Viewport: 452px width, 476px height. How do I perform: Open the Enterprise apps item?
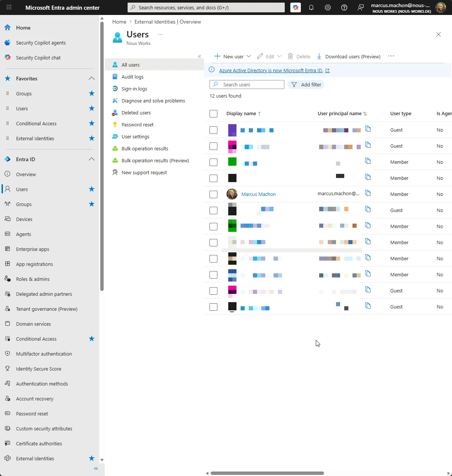[x=33, y=249]
